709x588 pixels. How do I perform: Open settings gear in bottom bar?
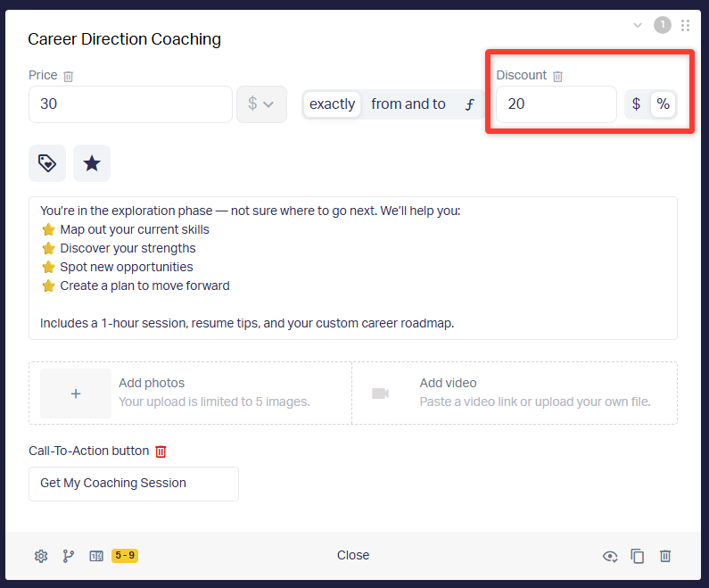(41, 556)
